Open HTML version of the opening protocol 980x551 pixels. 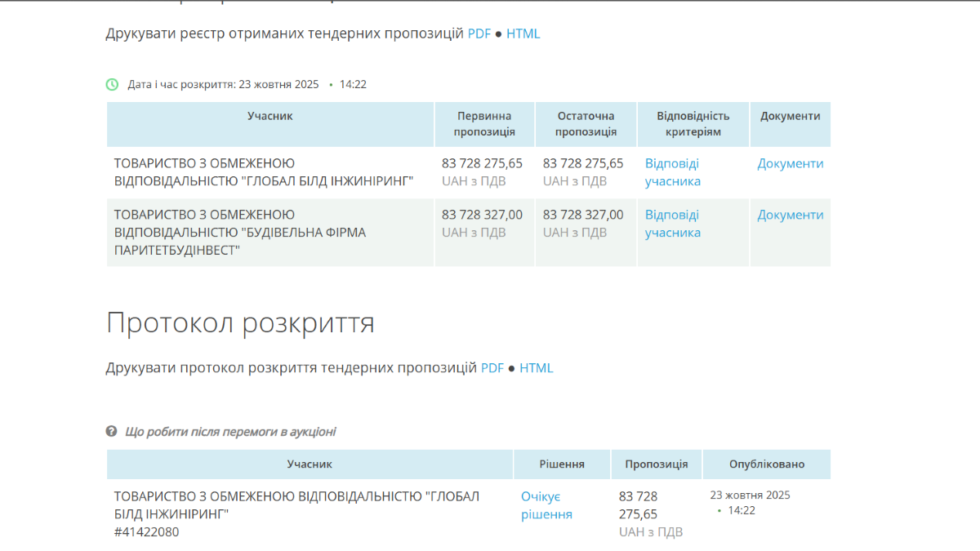[x=536, y=367]
